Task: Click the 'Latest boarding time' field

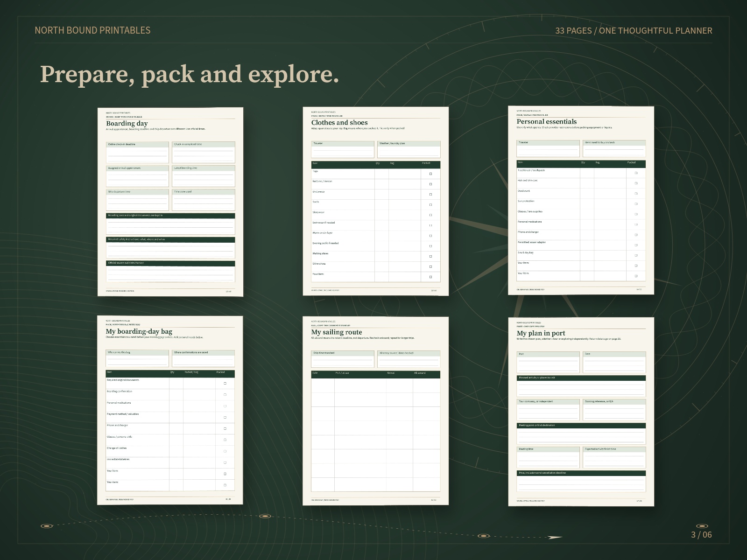Action: coord(204,176)
